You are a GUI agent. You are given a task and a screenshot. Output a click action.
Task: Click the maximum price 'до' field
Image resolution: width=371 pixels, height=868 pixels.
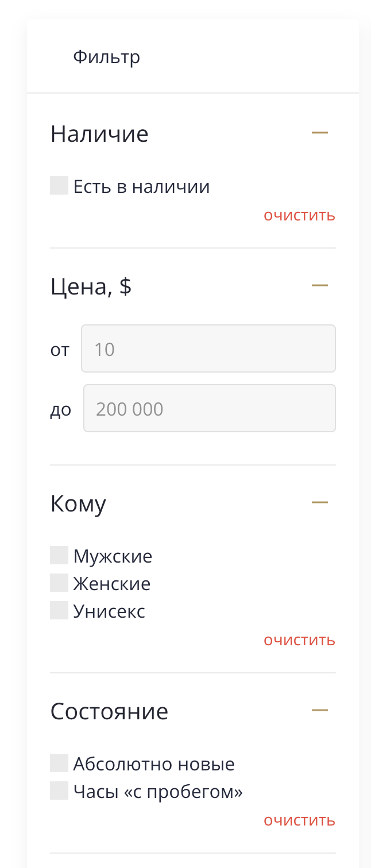click(209, 408)
